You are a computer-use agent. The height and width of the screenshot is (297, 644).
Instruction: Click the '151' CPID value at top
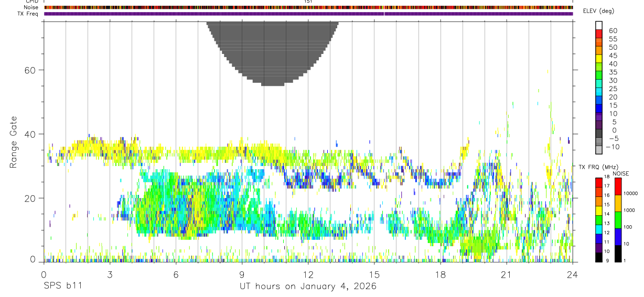point(308,2)
